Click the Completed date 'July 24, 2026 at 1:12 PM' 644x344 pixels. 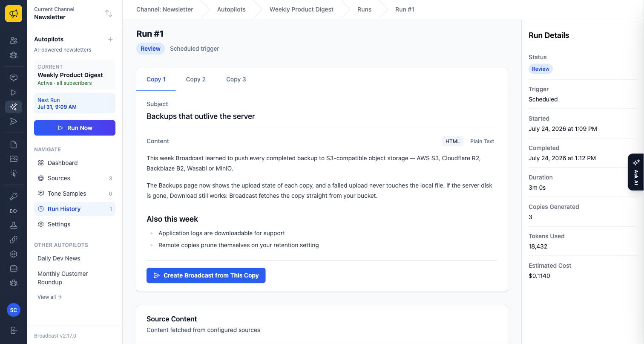562,158
